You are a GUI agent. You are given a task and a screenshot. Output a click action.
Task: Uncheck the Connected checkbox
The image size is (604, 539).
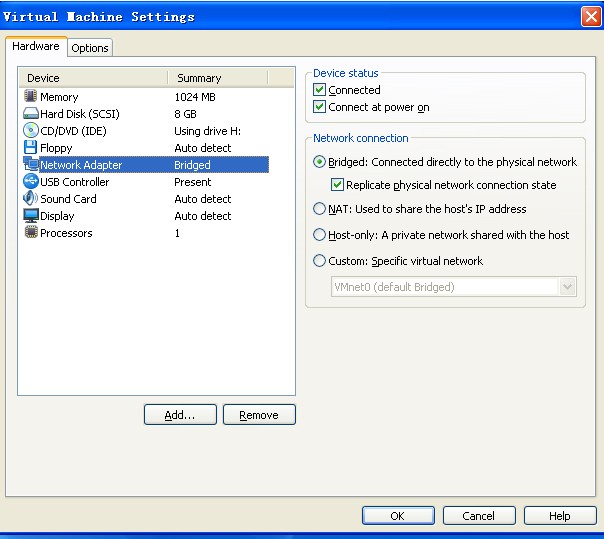[x=320, y=90]
